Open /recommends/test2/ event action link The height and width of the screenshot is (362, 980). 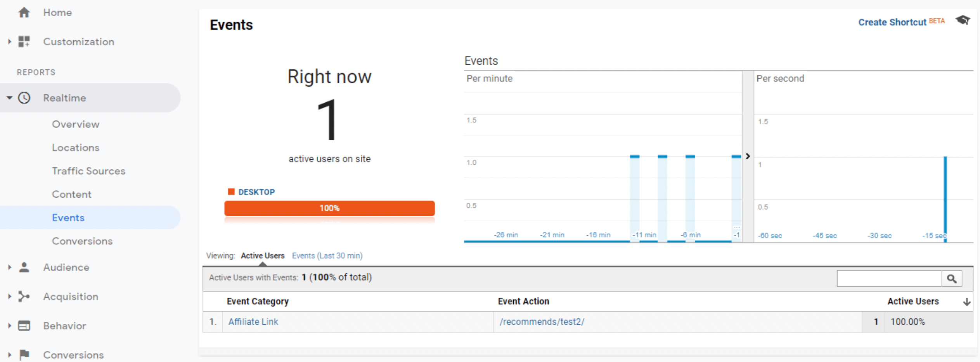pyautogui.click(x=542, y=322)
